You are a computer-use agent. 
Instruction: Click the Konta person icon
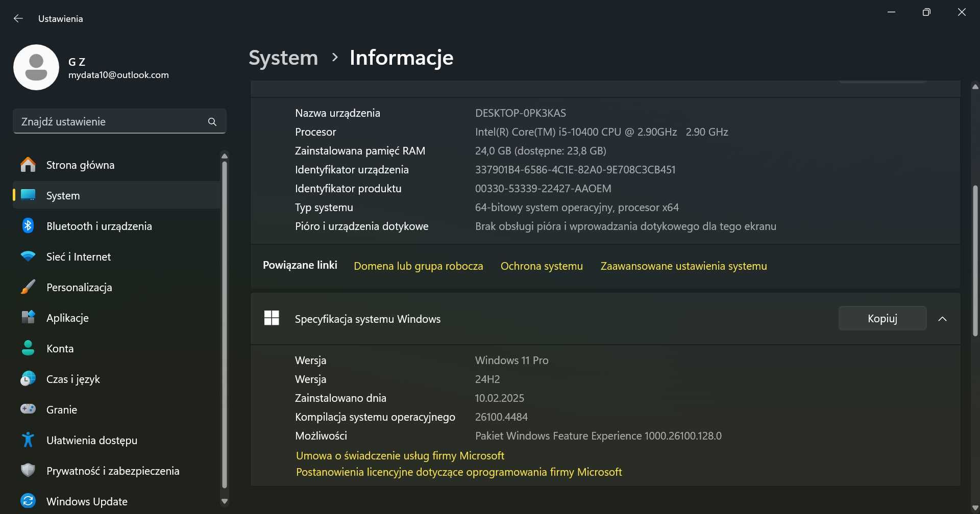[28, 348]
